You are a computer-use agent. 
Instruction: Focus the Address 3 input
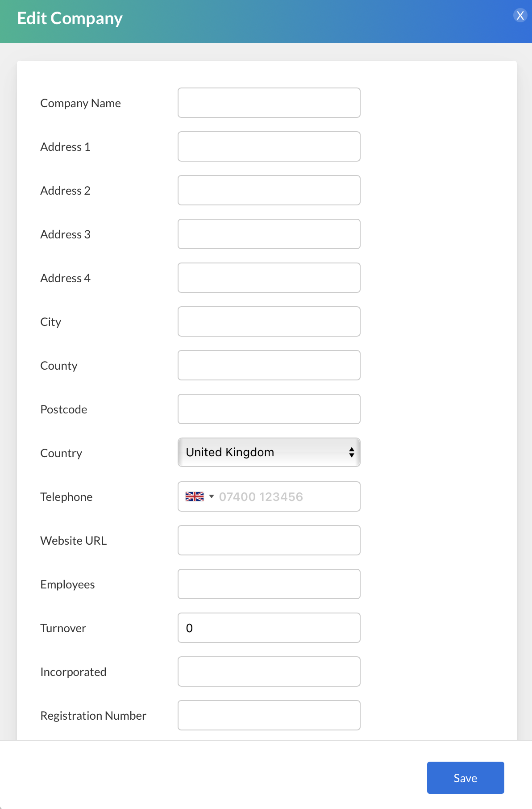(x=269, y=234)
